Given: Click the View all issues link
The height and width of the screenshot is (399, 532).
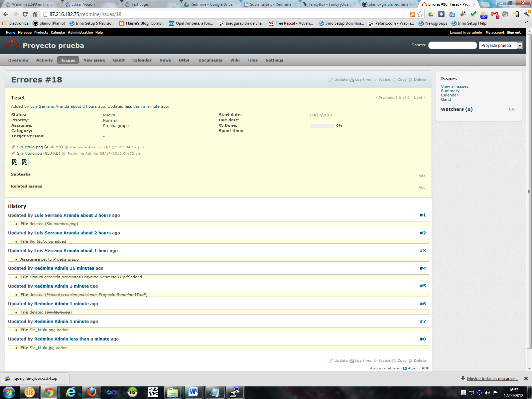Looking at the screenshot, I should 455,86.
